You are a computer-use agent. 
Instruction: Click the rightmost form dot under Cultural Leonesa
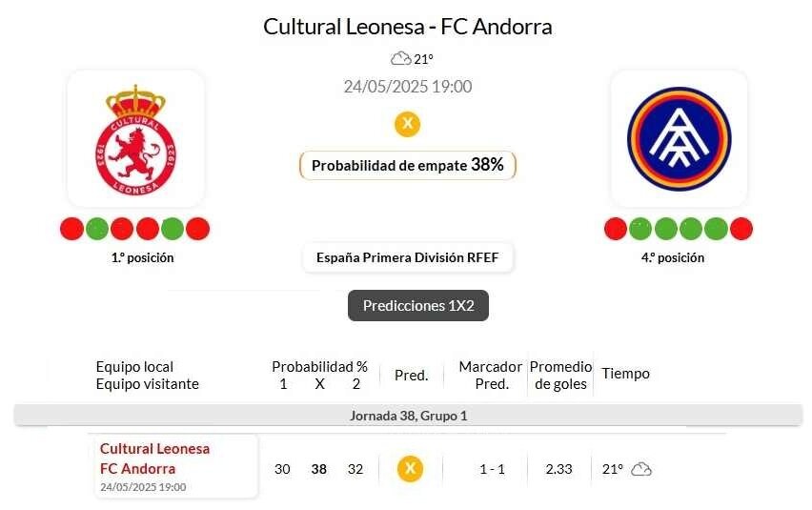198,229
